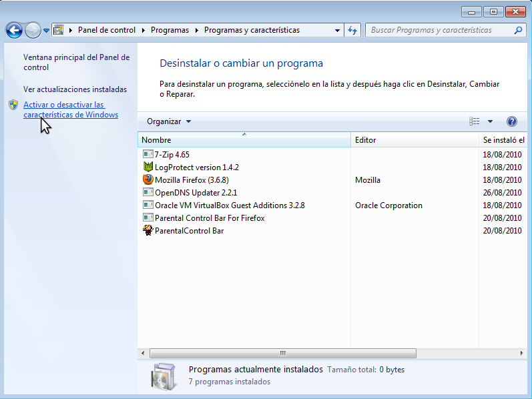Expand arrow before Panel de control
532x399 pixels.
(71, 30)
